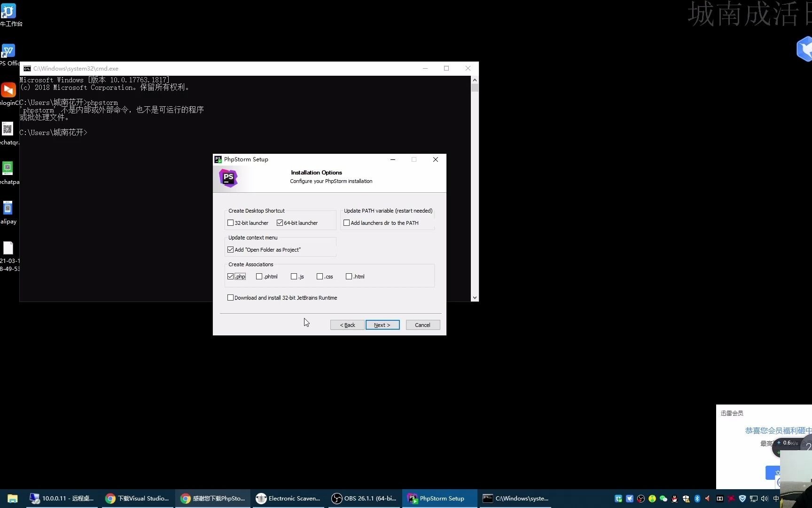Select alipay image file on desktop
This screenshot has height=508, width=812.
(8, 212)
